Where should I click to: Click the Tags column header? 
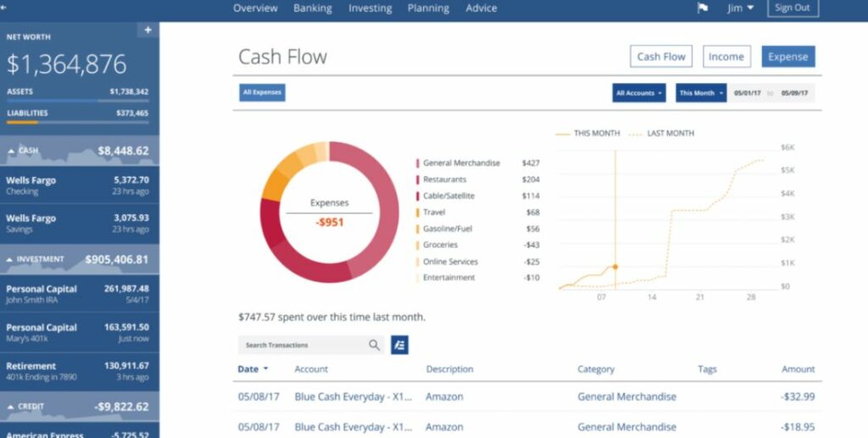(x=707, y=369)
